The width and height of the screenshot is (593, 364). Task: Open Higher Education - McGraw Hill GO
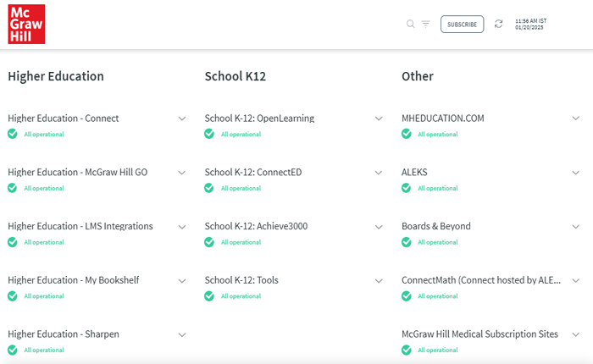point(77,173)
